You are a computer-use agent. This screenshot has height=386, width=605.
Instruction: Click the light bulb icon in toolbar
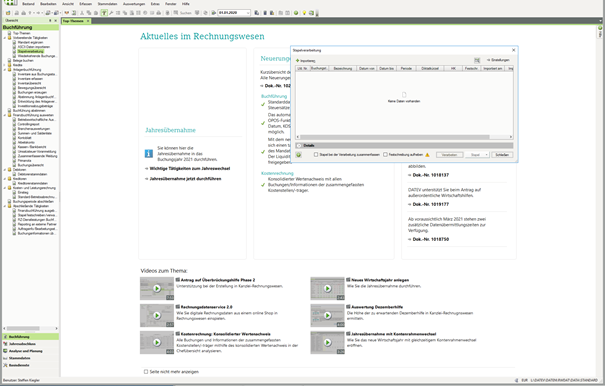304,13
